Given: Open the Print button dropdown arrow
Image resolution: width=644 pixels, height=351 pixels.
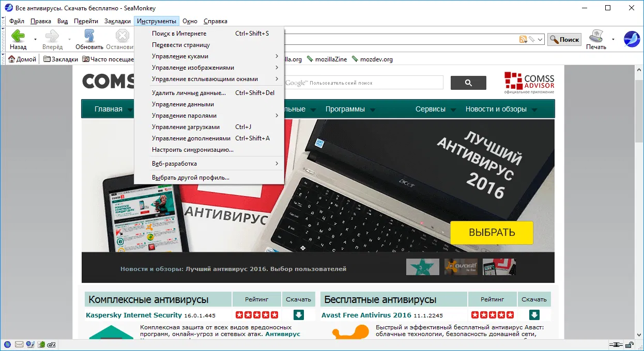Looking at the screenshot, I should [613, 39].
